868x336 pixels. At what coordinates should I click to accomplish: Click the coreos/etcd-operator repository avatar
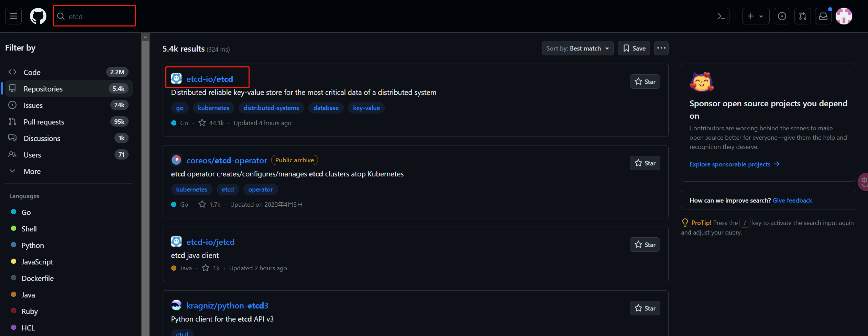(176, 160)
